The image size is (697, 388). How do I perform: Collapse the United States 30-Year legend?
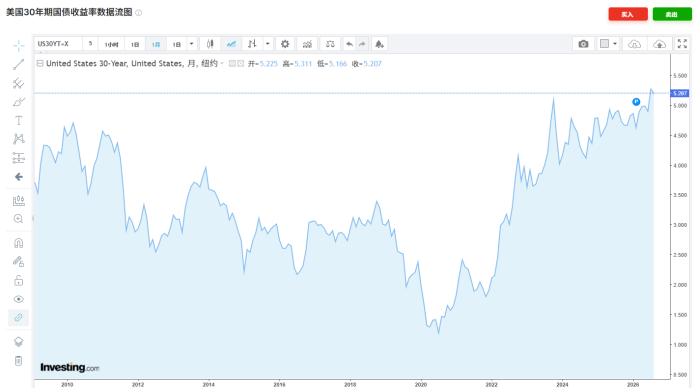40,64
